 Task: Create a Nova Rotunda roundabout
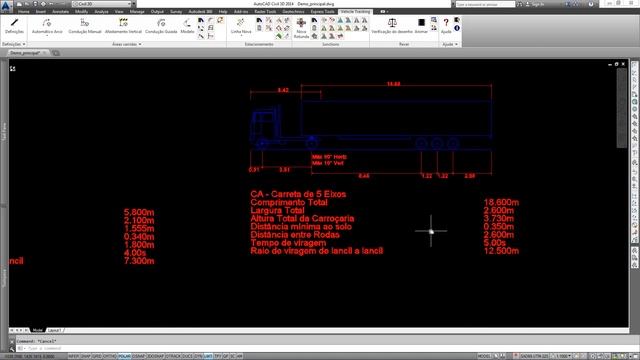pos(301,27)
